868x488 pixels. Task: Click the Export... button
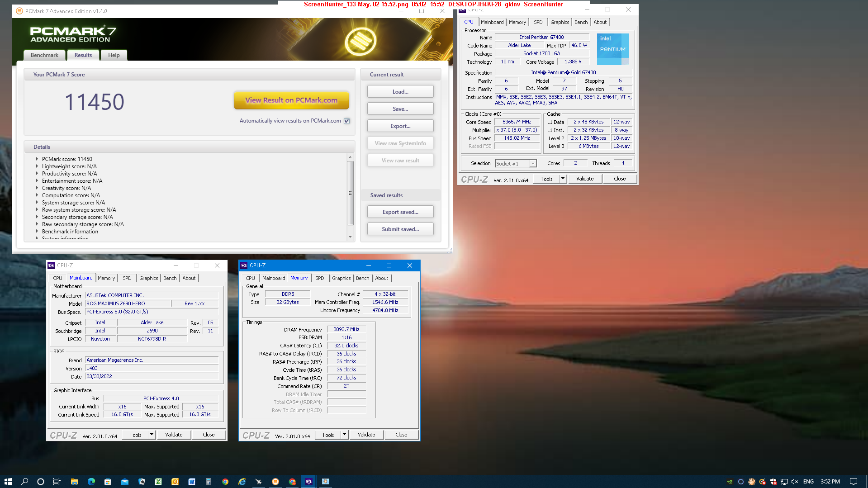400,126
